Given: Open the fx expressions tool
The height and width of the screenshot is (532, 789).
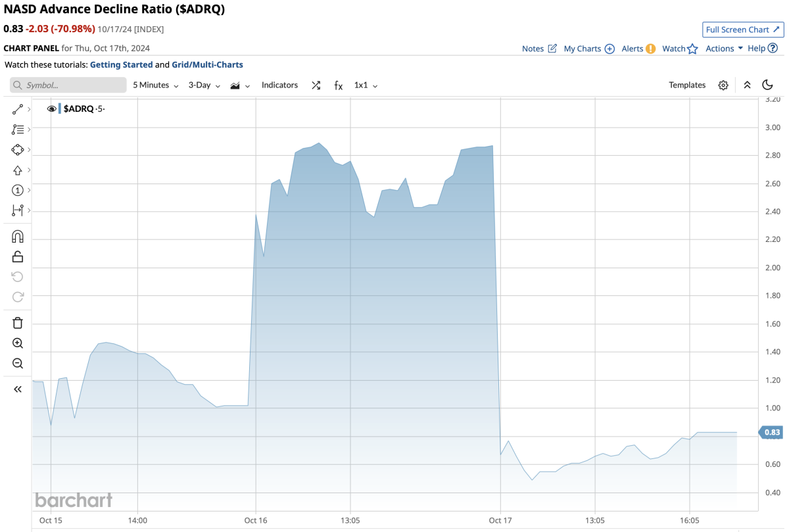Looking at the screenshot, I should pos(338,85).
